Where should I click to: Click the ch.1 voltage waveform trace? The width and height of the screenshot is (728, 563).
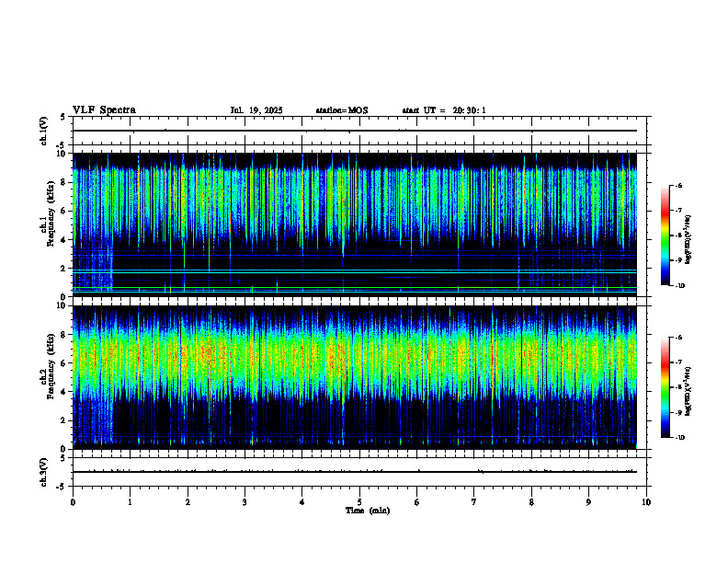coord(355,131)
